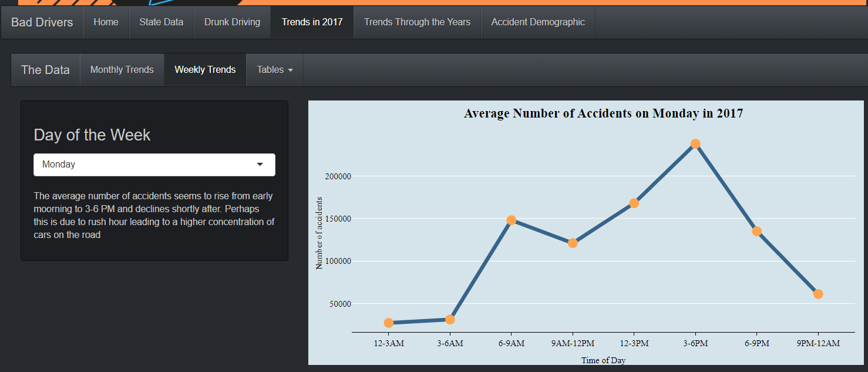Click the 3-6PM x-axis label

pyautogui.click(x=695, y=343)
